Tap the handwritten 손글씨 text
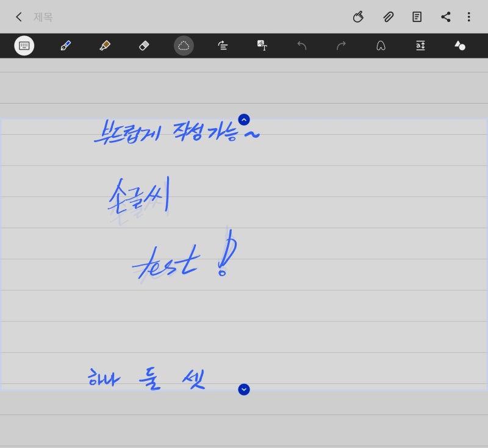488x448 pixels. coord(139,196)
